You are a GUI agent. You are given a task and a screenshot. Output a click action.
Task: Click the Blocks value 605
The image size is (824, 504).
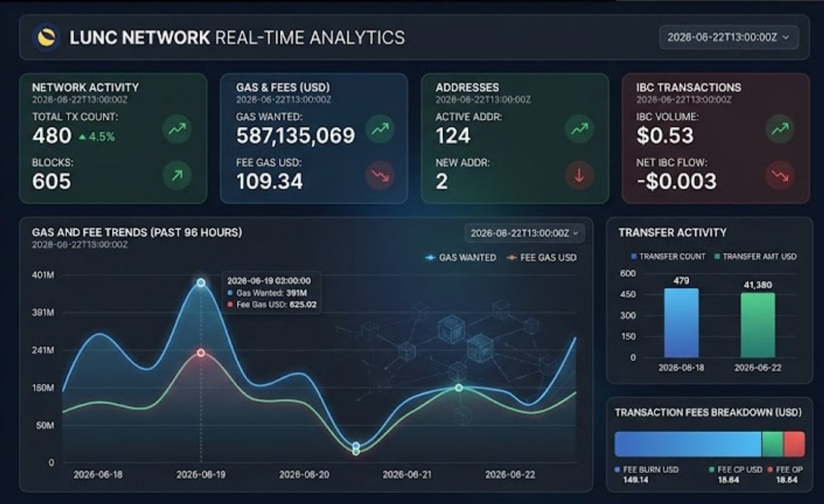tap(51, 181)
